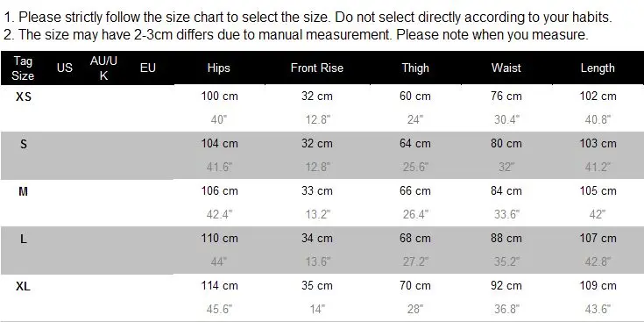Select the S size row label
Screen dimensions: 644x322
pyautogui.click(x=24, y=144)
